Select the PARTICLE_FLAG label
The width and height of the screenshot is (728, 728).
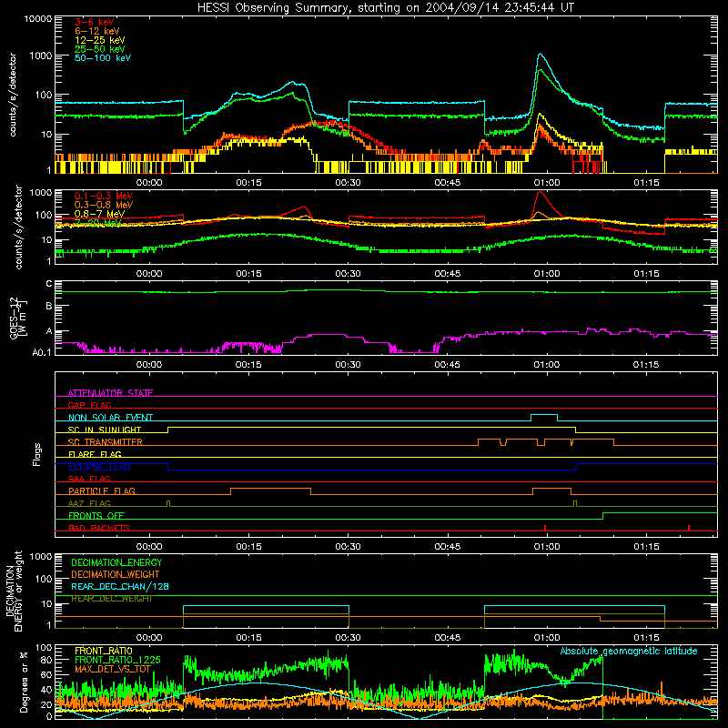102,490
